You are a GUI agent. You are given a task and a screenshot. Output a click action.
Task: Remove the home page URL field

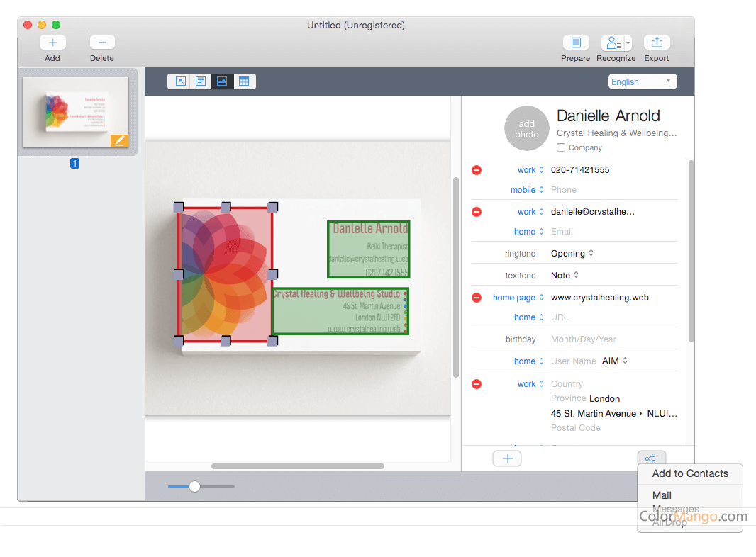pos(477,298)
